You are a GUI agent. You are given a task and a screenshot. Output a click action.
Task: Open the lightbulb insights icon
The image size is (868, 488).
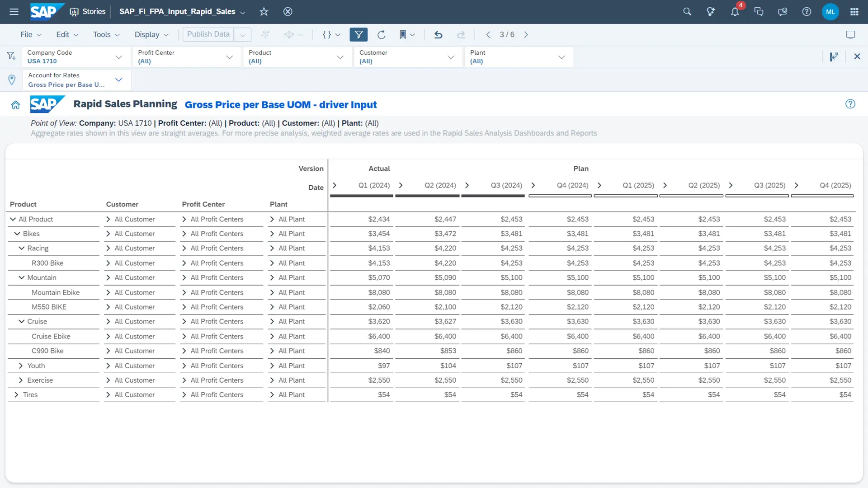[711, 12]
